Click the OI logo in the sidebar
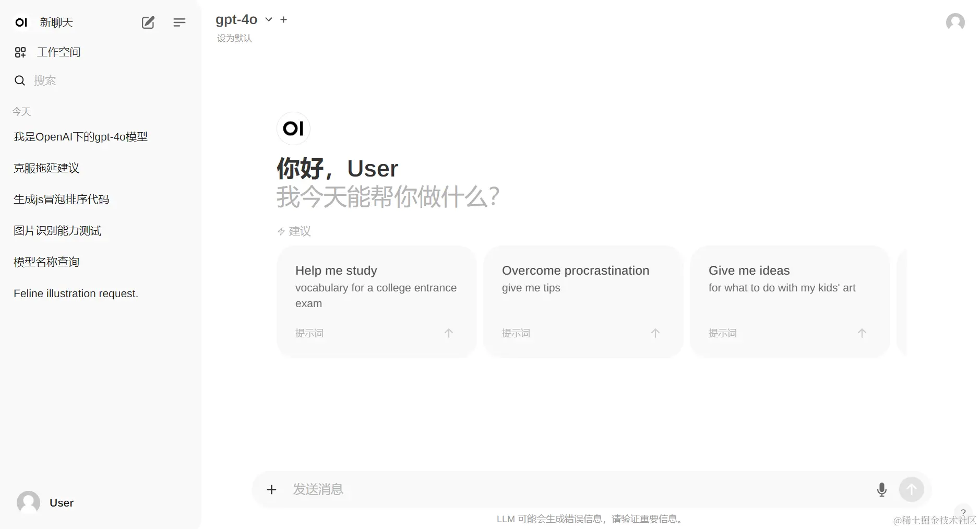The width and height of the screenshot is (980, 529). [21, 22]
